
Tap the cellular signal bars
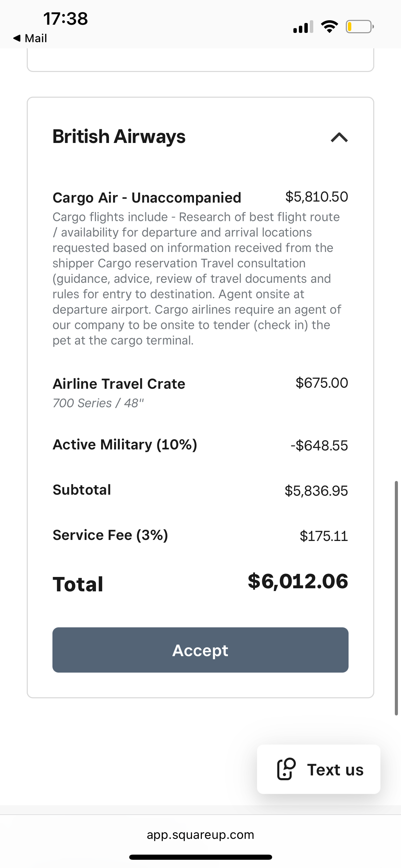pyautogui.click(x=303, y=27)
